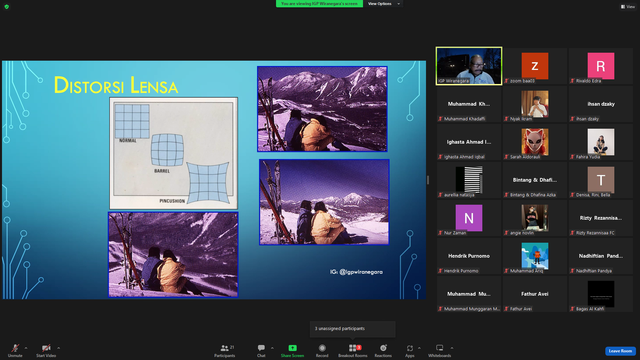640x360 pixels.
Task: Select the Fathur Avei participant tile
Action: point(535,293)
